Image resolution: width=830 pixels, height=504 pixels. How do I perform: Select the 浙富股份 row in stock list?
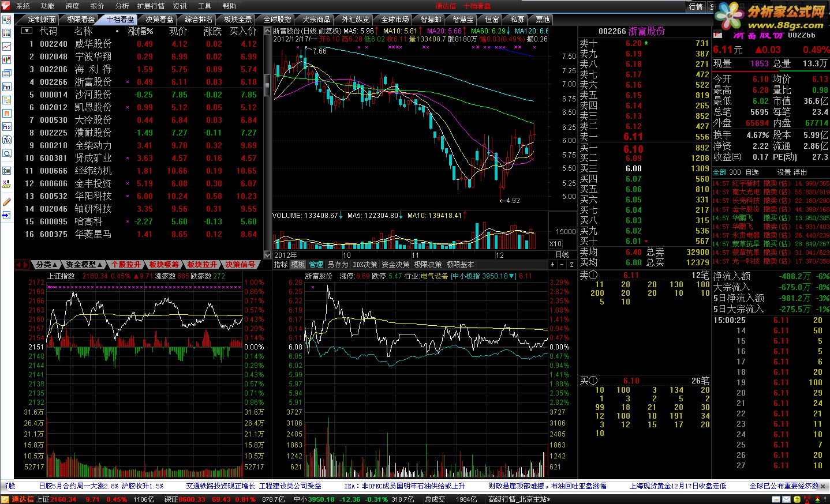point(139,82)
